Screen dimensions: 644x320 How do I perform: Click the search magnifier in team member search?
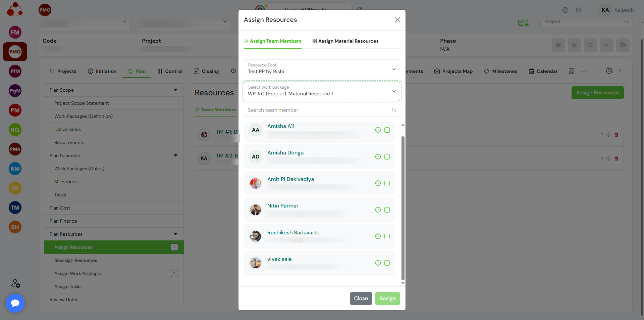(x=394, y=110)
